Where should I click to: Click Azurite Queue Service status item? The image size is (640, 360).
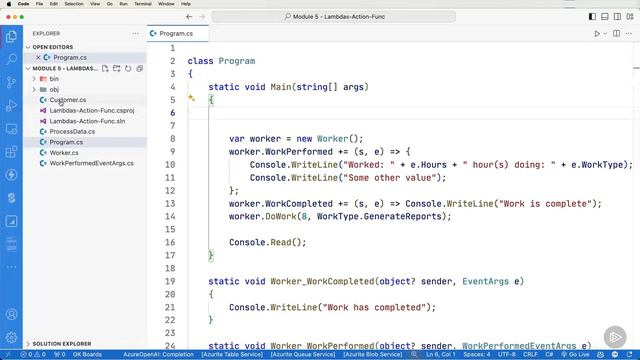point(302,354)
